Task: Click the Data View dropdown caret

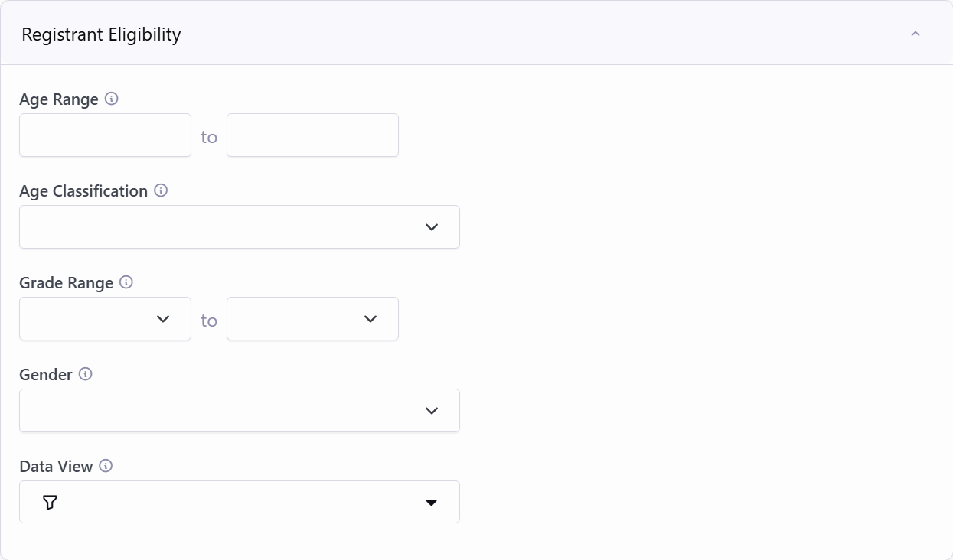Action: pyautogui.click(x=431, y=503)
